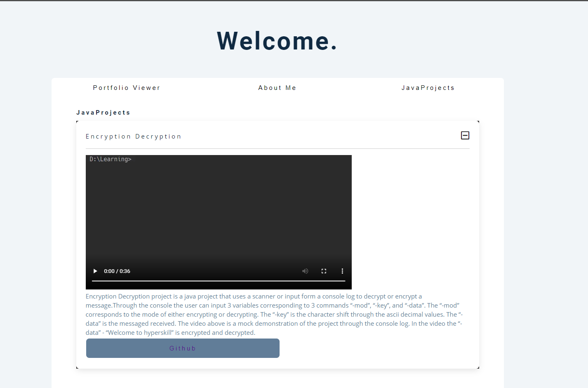
Task: Click the Welcome. page heading
Action: (277, 41)
